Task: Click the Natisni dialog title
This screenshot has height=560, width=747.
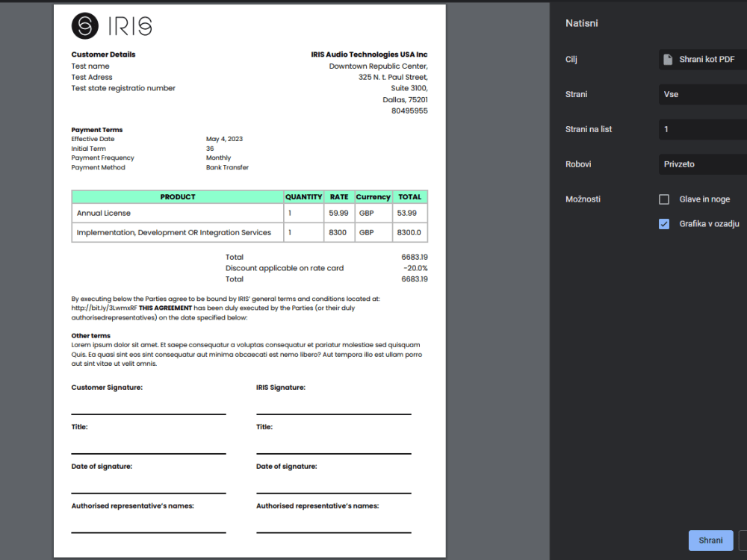Action: (581, 23)
